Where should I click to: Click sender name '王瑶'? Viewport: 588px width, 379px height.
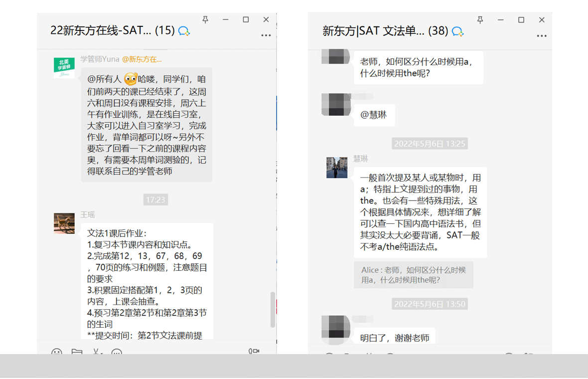click(87, 214)
